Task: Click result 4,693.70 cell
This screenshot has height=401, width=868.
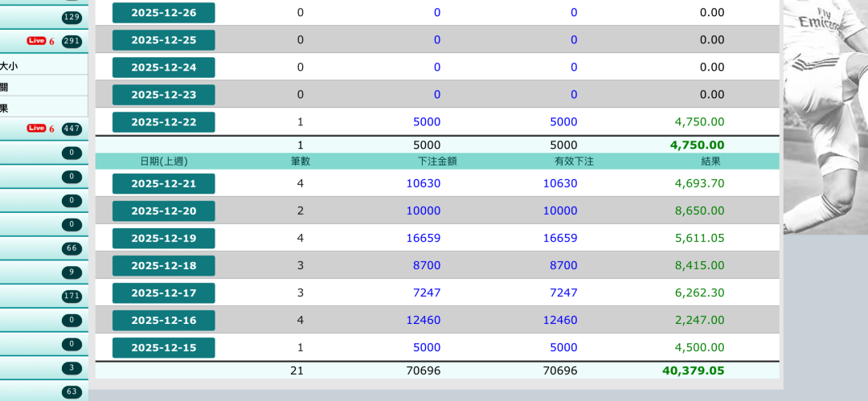Action: (700, 183)
